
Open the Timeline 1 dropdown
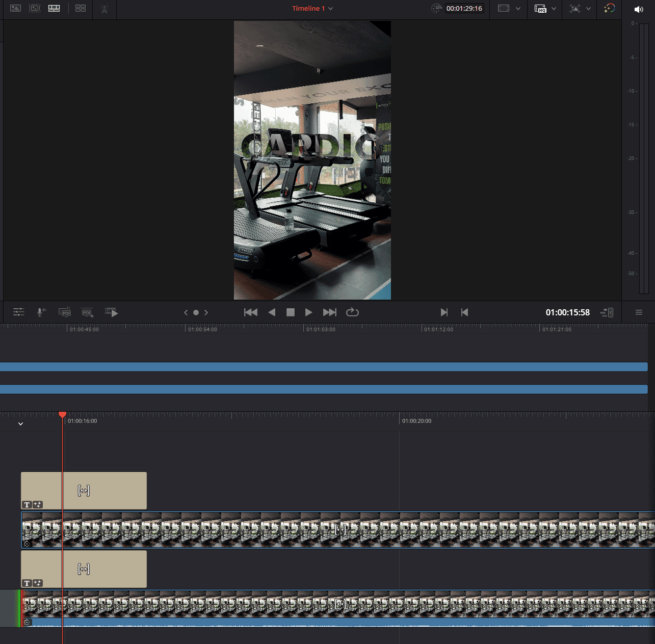pyautogui.click(x=331, y=9)
